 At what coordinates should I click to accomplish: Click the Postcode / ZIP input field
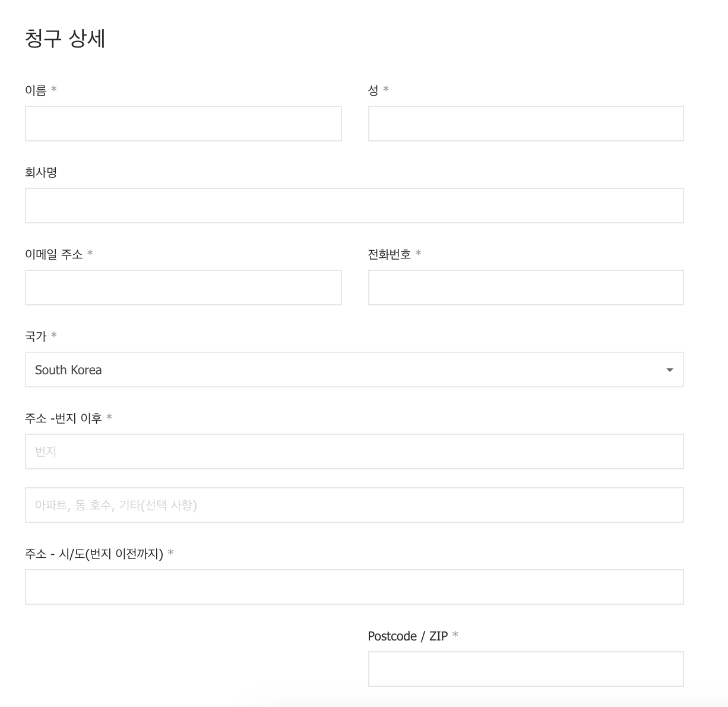pos(526,669)
